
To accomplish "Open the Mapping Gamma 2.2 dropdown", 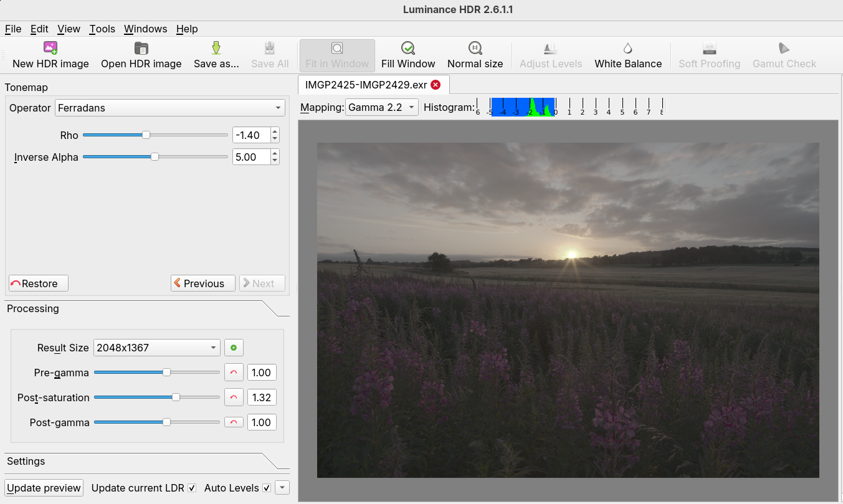I will point(381,107).
